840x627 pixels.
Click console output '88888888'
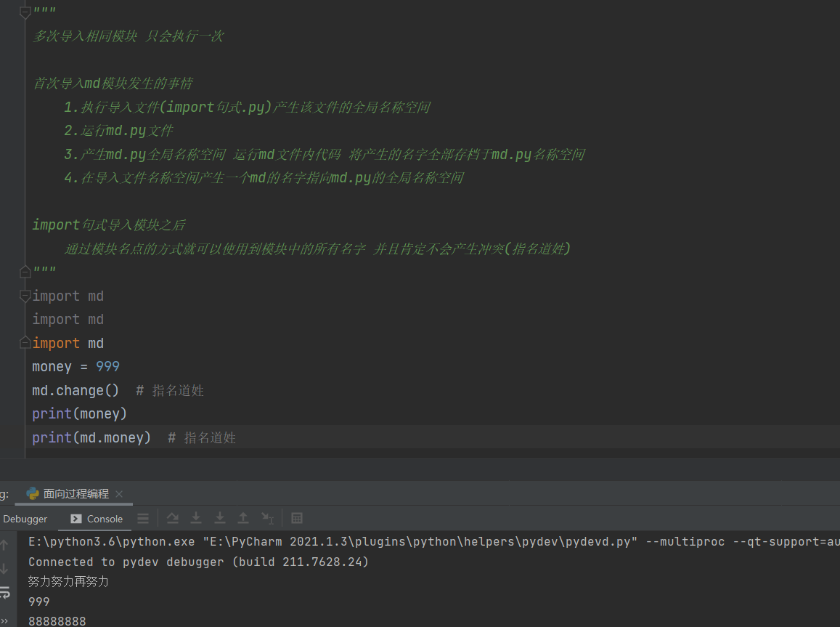coord(57,621)
